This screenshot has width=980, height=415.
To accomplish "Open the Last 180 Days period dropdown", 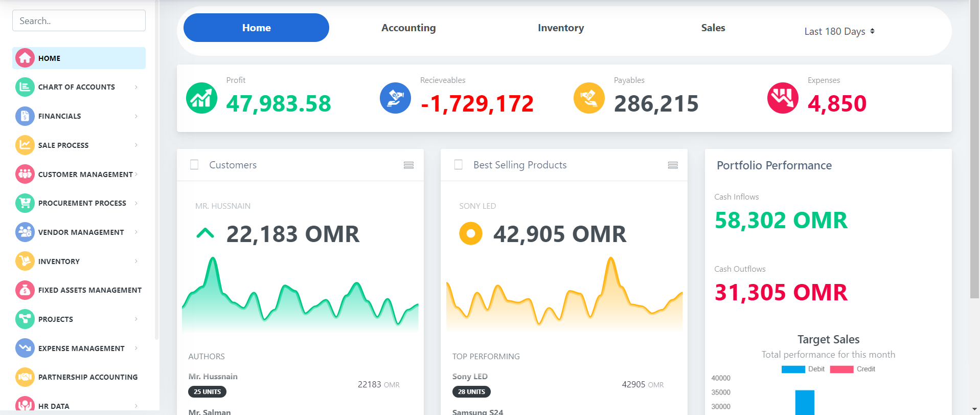I will pyautogui.click(x=839, y=32).
